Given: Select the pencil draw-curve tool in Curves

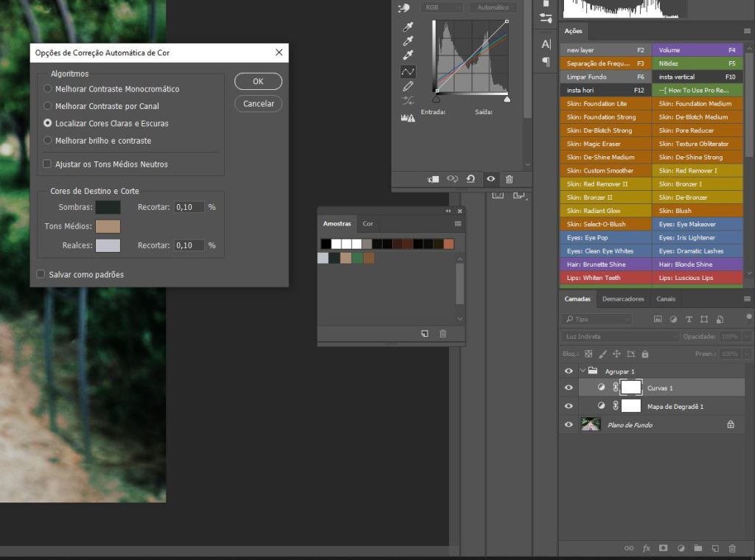Looking at the screenshot, I should 408,86.
